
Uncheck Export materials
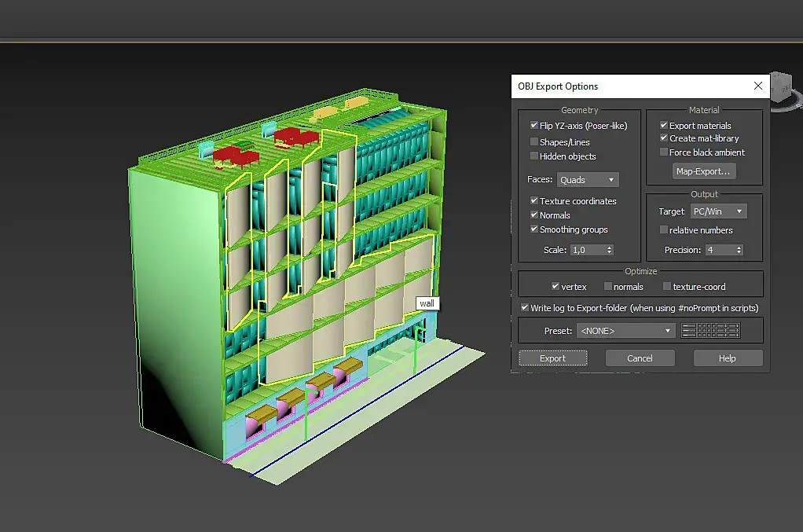[x=664, y=126]
